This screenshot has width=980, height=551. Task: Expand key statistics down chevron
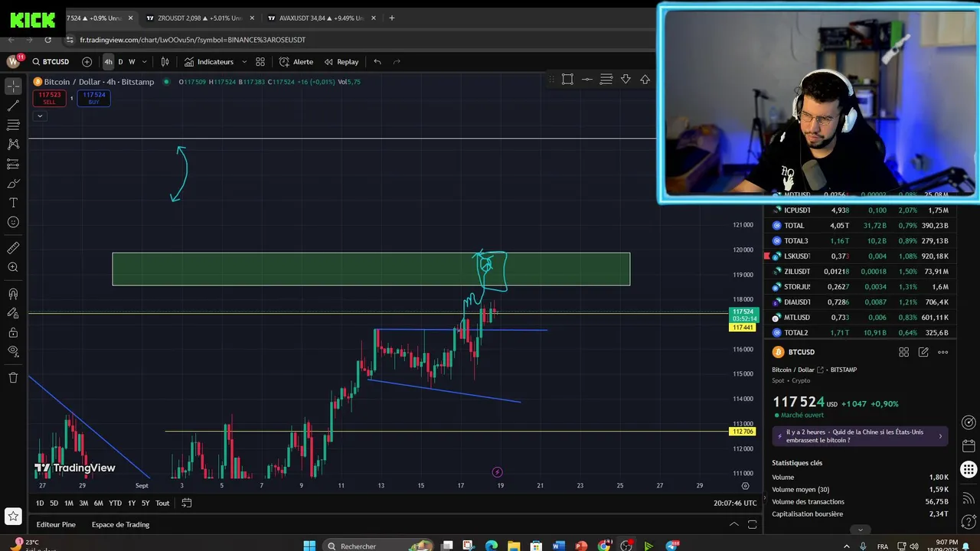[x=860, y=530]
